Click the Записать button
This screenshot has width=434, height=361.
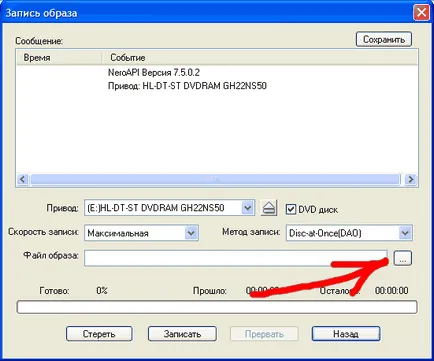point(182,334)
